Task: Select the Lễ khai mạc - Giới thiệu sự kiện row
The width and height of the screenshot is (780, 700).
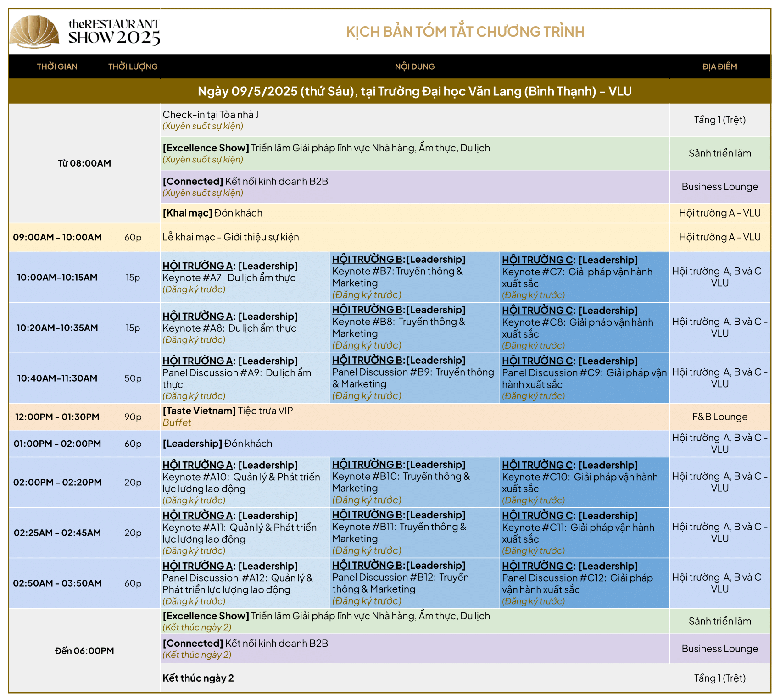Action: click(x=231, y=237)
